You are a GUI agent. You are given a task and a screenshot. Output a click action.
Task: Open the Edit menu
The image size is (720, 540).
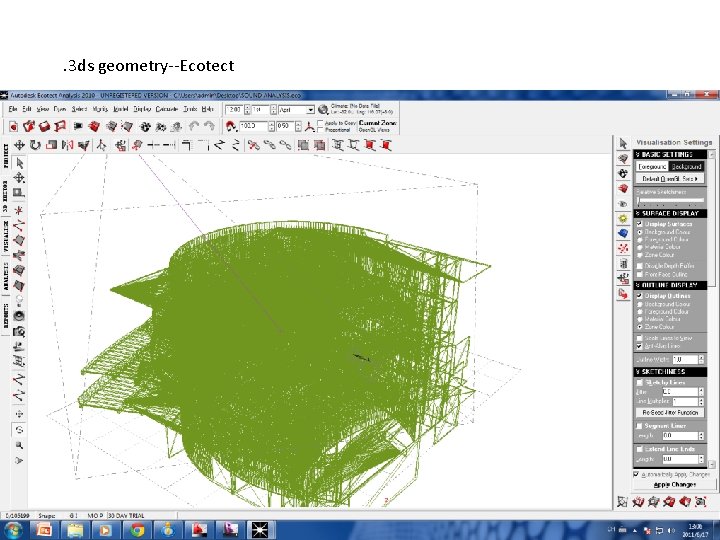point(27,109)
